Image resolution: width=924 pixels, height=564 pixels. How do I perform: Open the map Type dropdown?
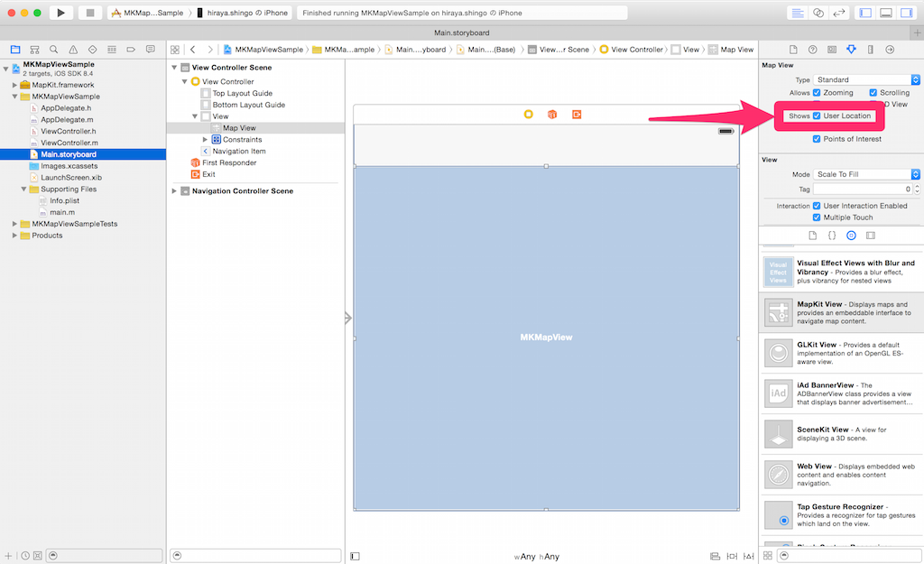coord(866,79)
